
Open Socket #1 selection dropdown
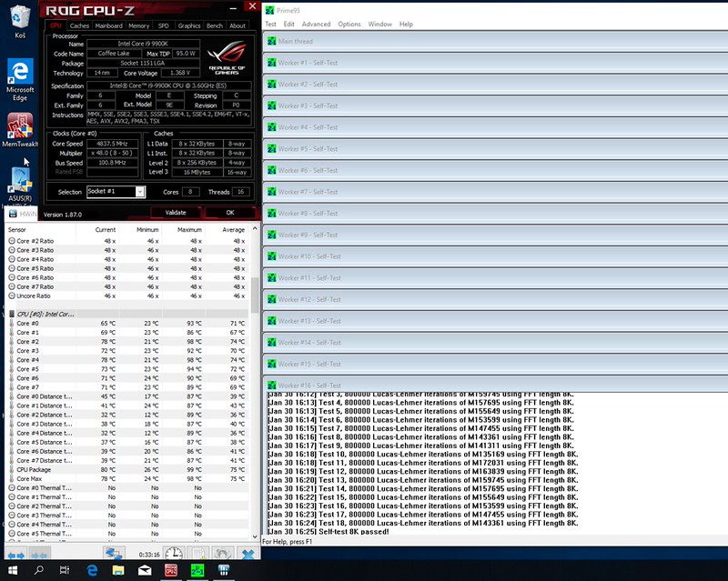click(140, 192)
